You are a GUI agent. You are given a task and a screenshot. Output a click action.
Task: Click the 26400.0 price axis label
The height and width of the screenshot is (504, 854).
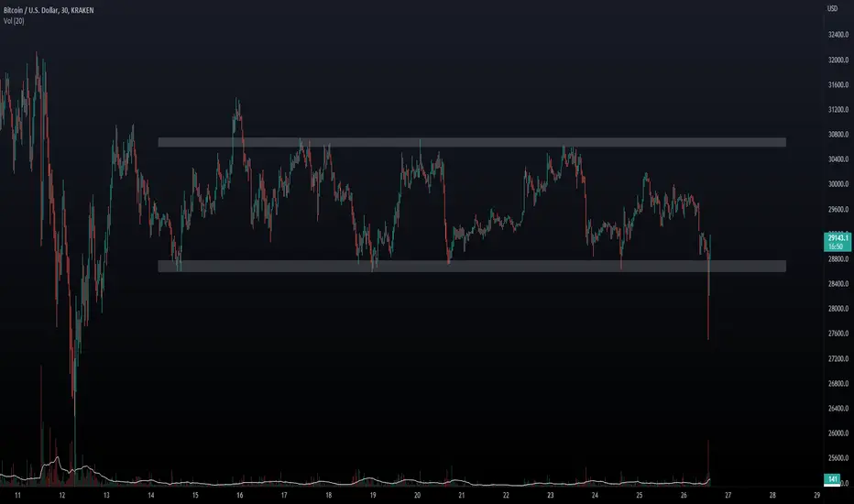point(838,409)
